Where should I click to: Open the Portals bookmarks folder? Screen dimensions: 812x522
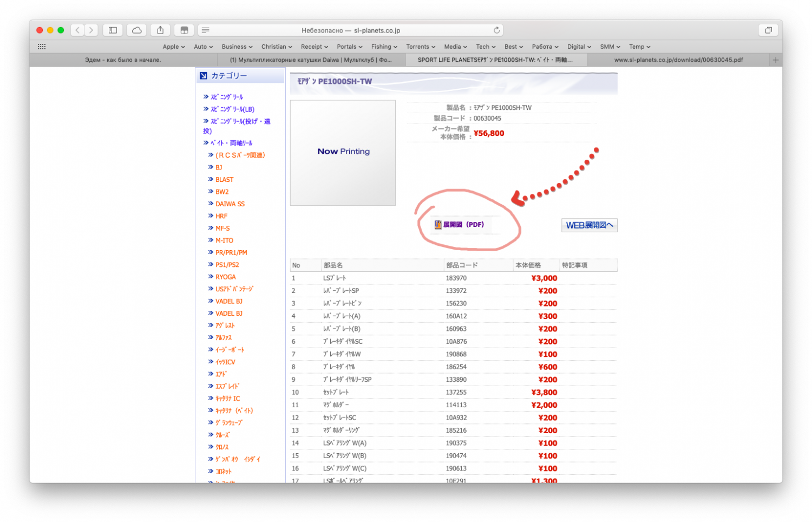(350, 47)
